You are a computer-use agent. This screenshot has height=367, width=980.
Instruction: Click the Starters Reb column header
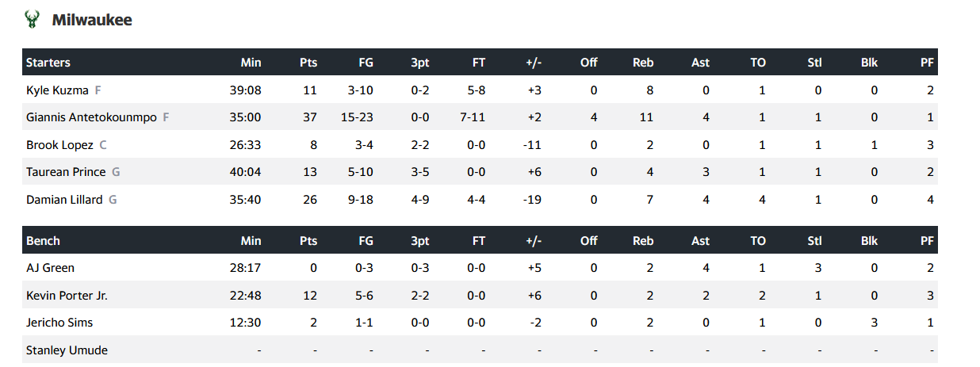643,63
